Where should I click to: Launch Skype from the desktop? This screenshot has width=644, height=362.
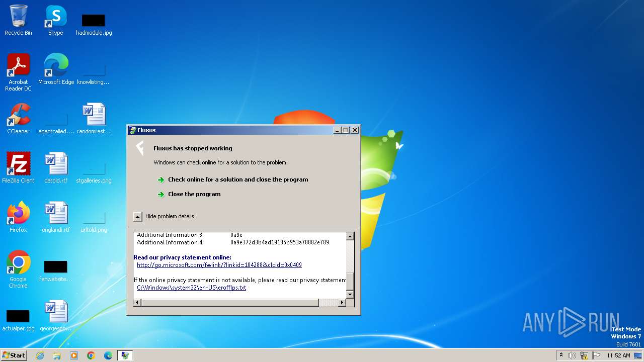55,20
